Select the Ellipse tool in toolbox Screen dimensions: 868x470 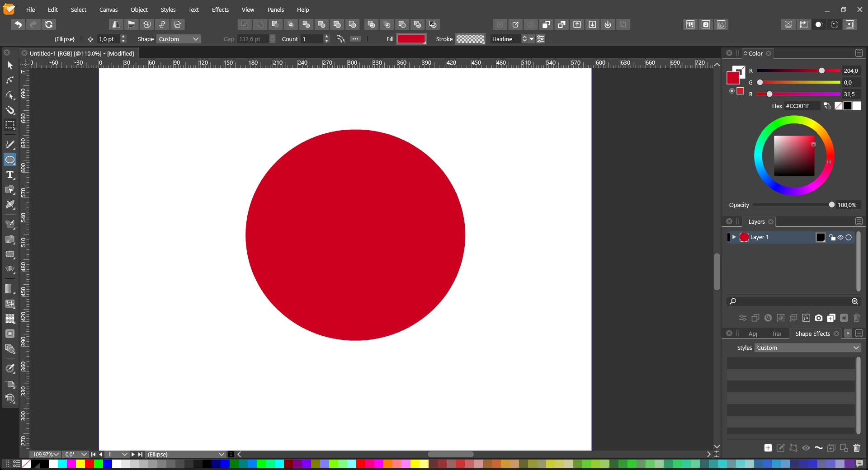point(10,160)
